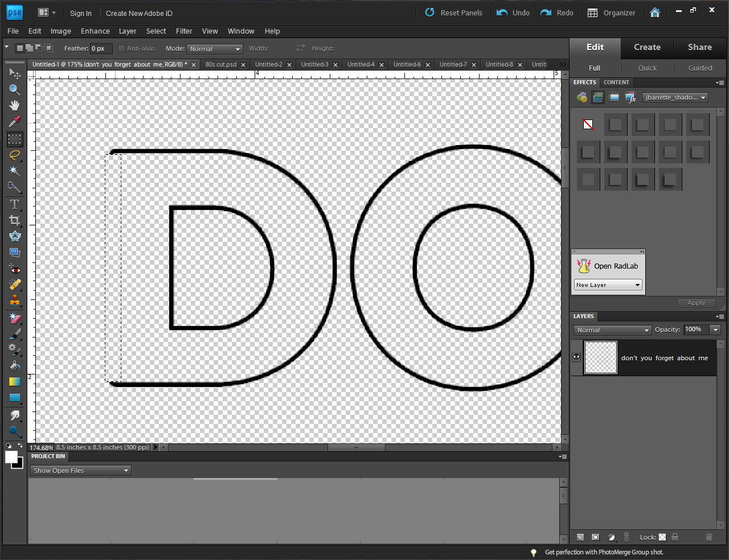Open the Filter menu
729x560 pixels.
click(184, 31)
